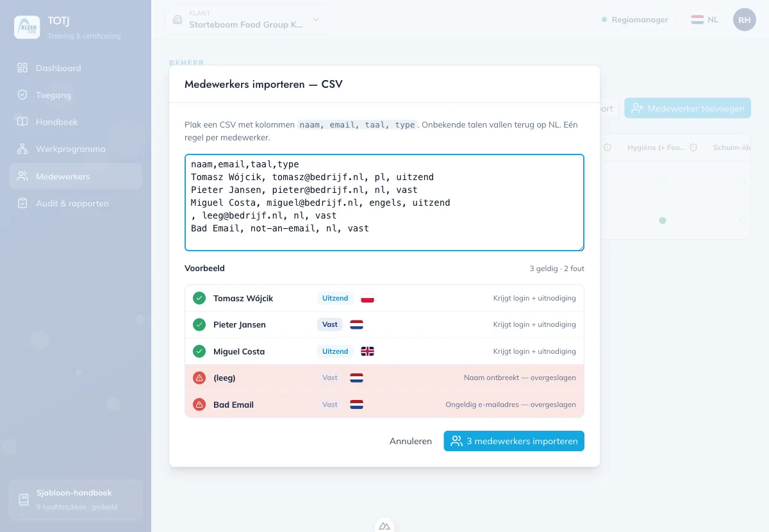Click 'Ongeldig e-mailadres — overgeslagen' message
769x532 pixels.
click(511, 404)
